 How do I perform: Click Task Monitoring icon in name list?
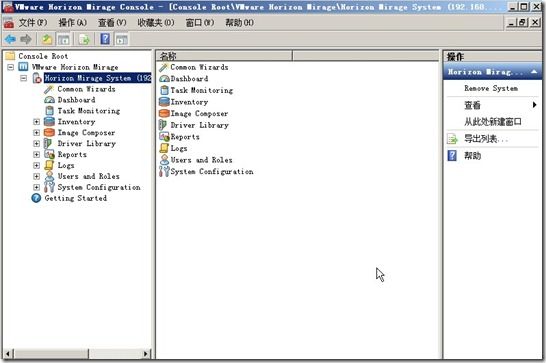tap(164, 90)
